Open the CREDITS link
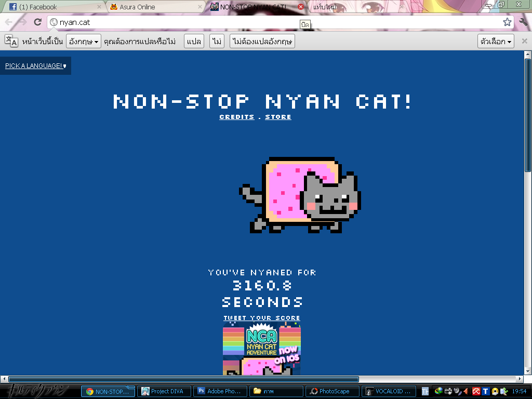The image size is (532, 399). pos(237,117)
